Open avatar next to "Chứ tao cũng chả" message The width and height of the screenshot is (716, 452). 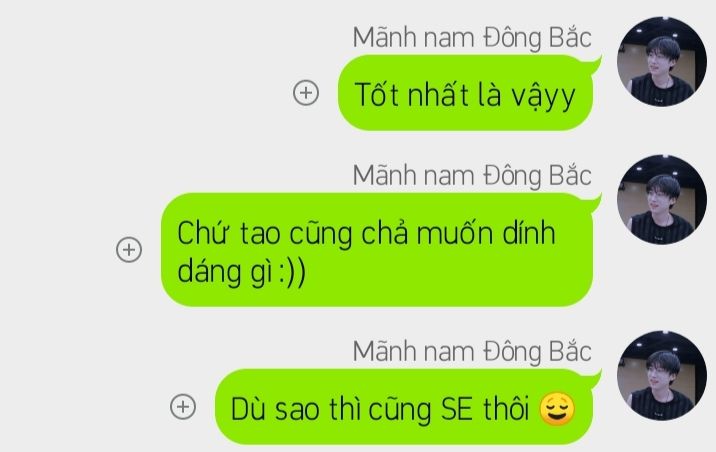click(x=662, y=200)
